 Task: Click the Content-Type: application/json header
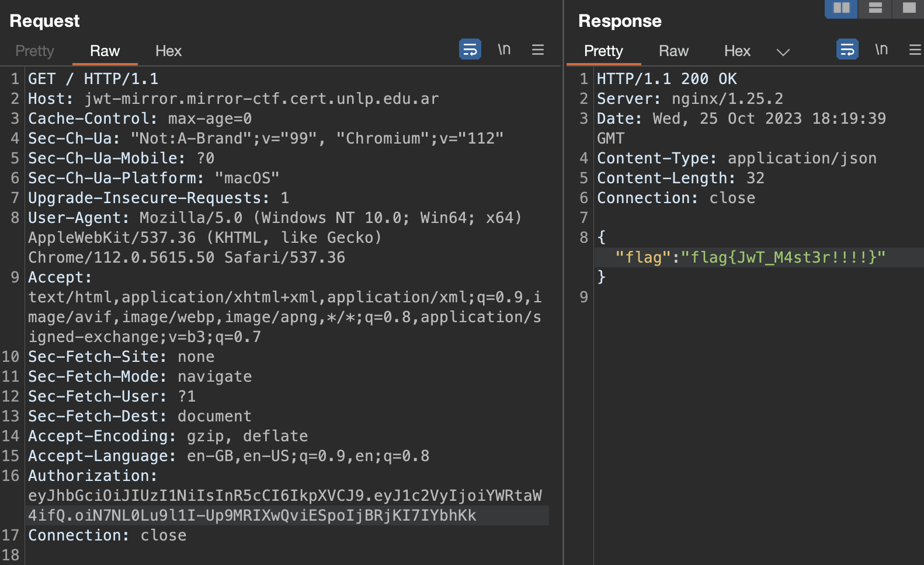tap(737, 158)
